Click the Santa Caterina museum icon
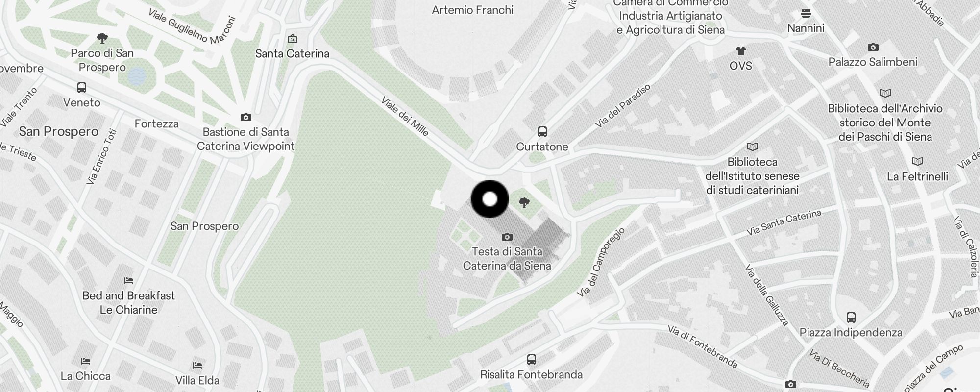 coord(293,39)
